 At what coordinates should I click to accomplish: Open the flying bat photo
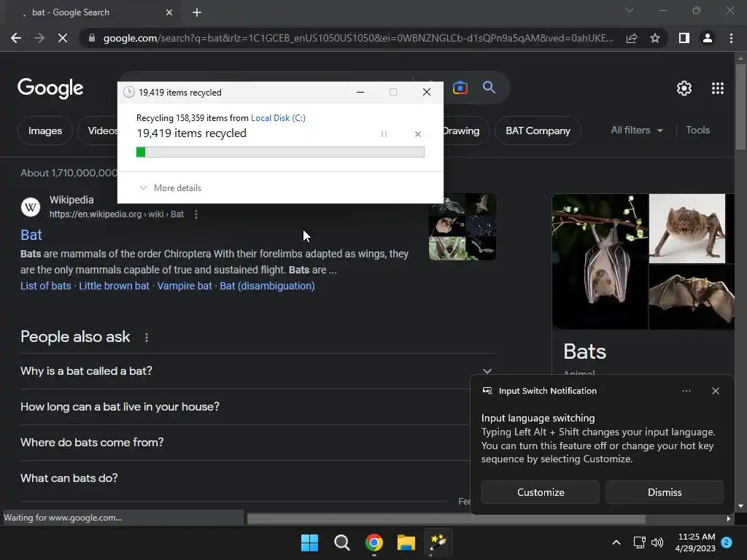tap(692, 297)
